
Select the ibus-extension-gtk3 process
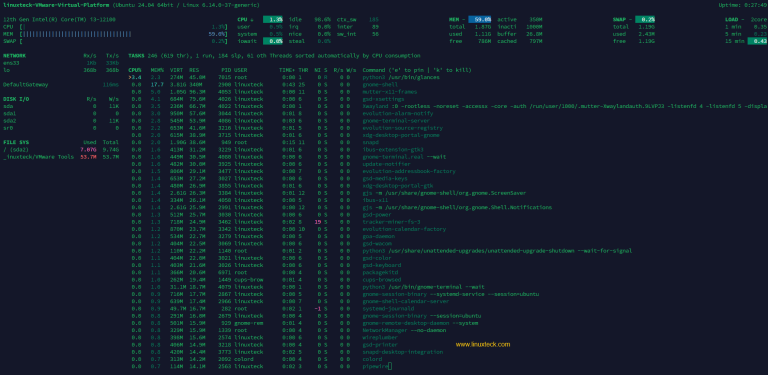pyautogui.click(x=393, y=149)
